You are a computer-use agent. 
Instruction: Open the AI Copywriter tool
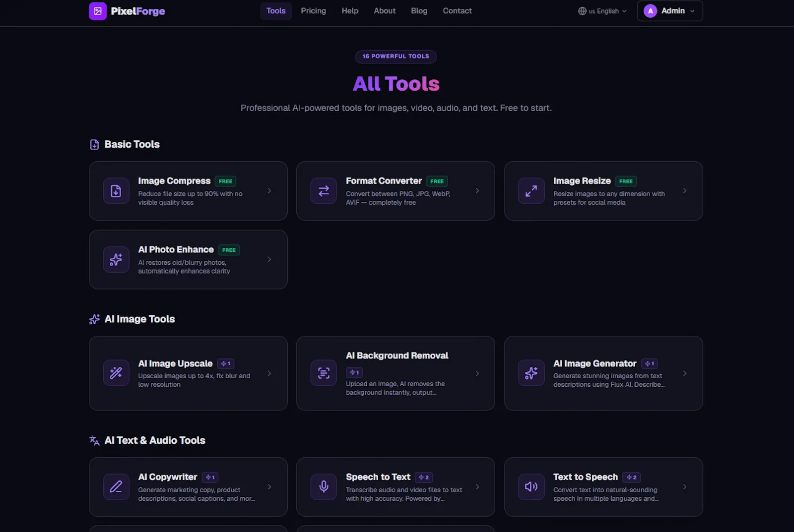[188, 487]
